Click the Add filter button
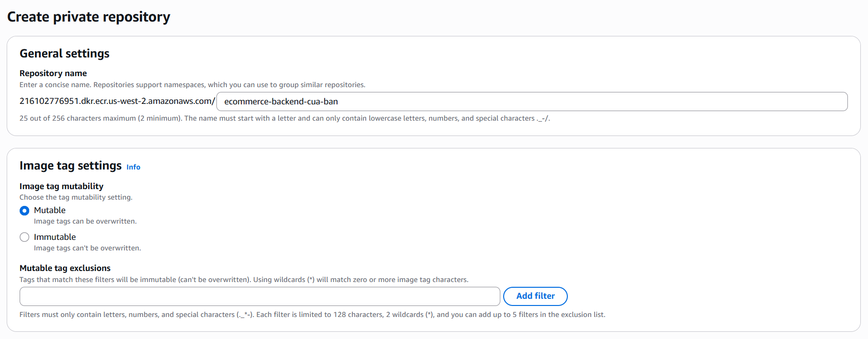868x339 pixels. coord(535,296)
